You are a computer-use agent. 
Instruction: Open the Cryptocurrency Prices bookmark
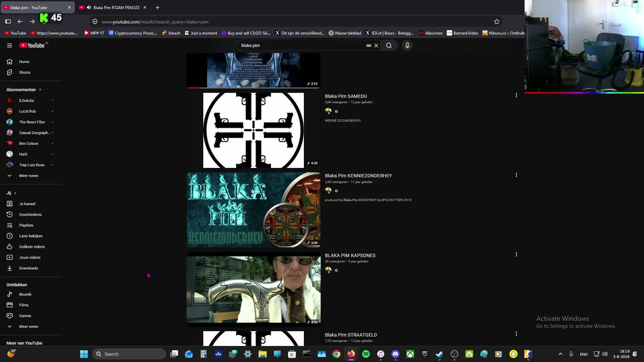(x=133, y=33)
